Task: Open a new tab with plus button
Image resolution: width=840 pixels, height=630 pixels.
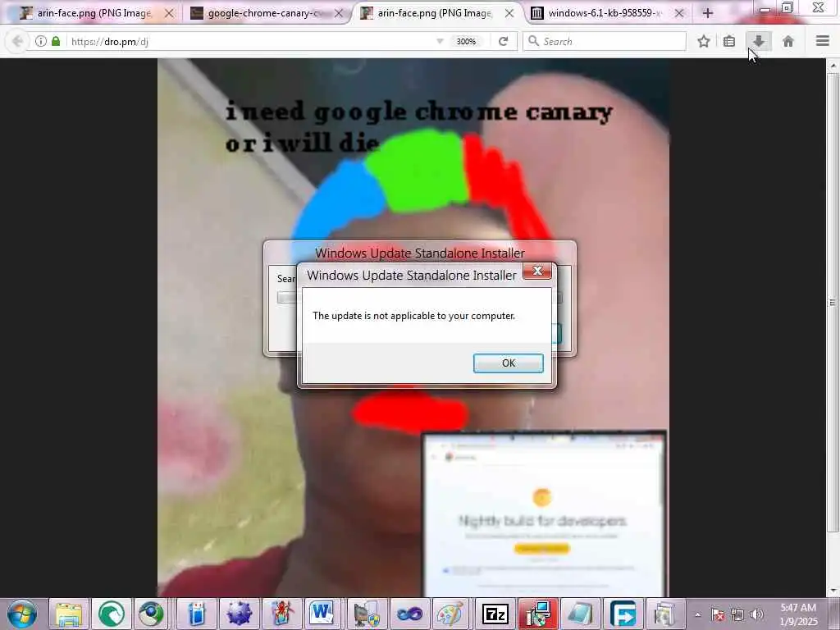Action: [x=708, y=13]
